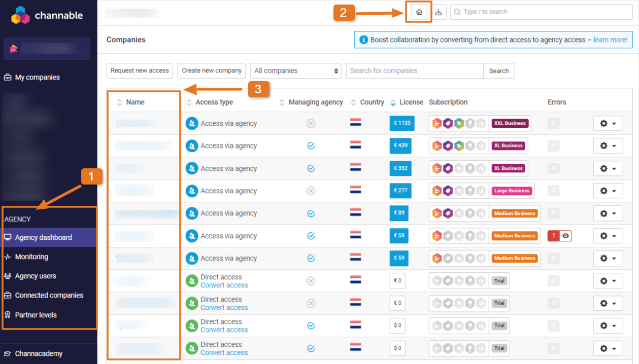
Task: Click the home icon in top bar
Action: tap(419, 12)
